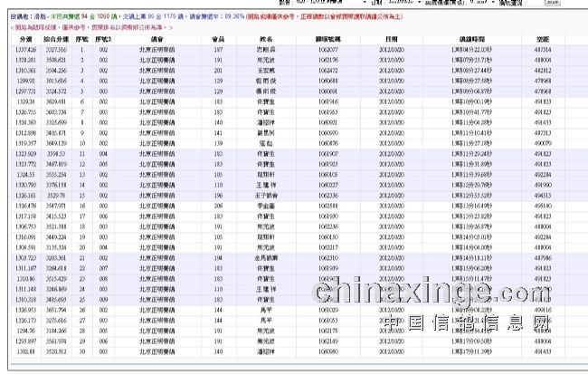Click the 綜合分速 column header
Screen dimensions: 588x375
tap(56, 41)
